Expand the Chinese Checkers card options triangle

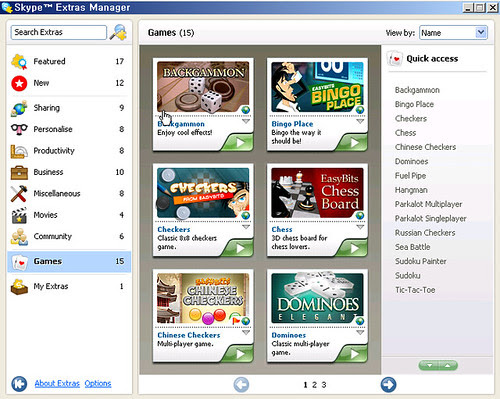[x=246, y=333]
